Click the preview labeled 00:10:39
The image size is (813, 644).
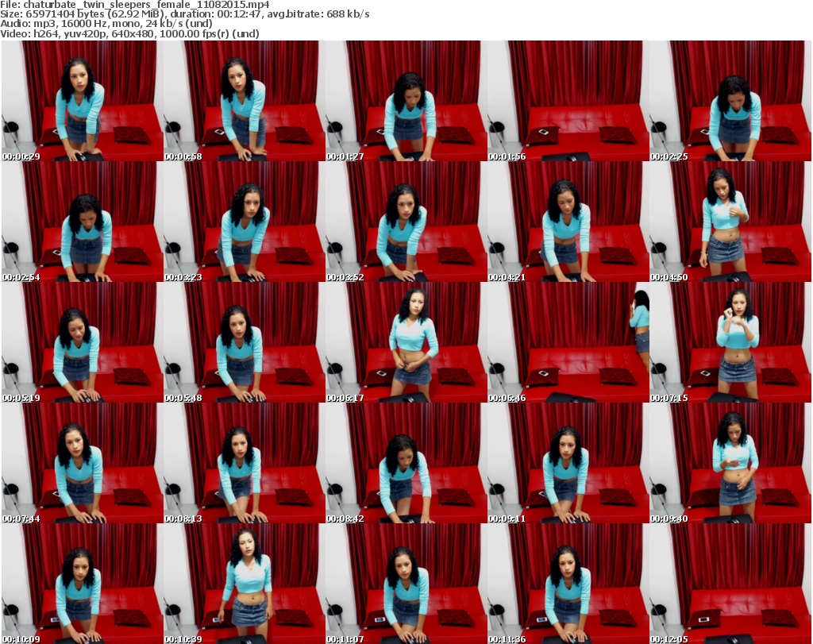(245, 584)
